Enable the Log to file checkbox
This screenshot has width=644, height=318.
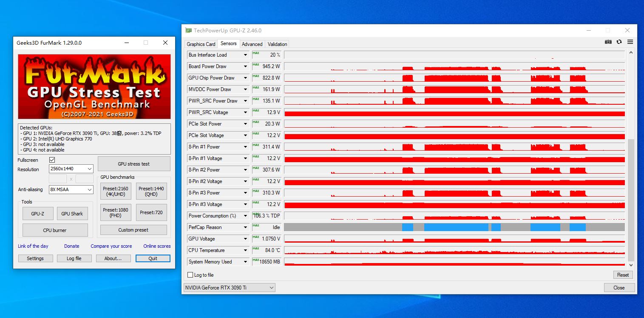[190, 275]
